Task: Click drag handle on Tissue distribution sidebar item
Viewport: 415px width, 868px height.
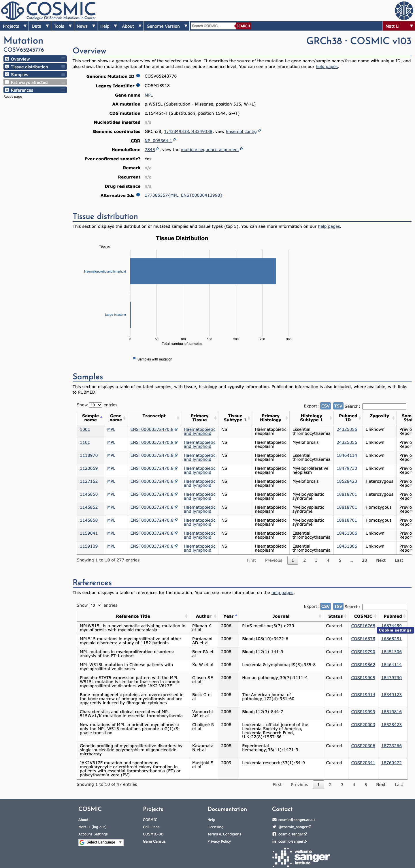Action: [x=63, y=67]
